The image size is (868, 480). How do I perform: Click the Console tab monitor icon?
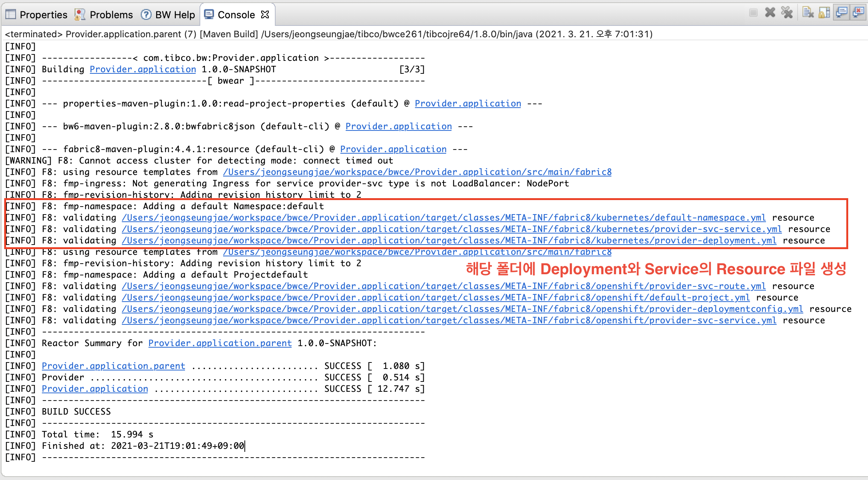pyautogui.click(x=209, y=14)
